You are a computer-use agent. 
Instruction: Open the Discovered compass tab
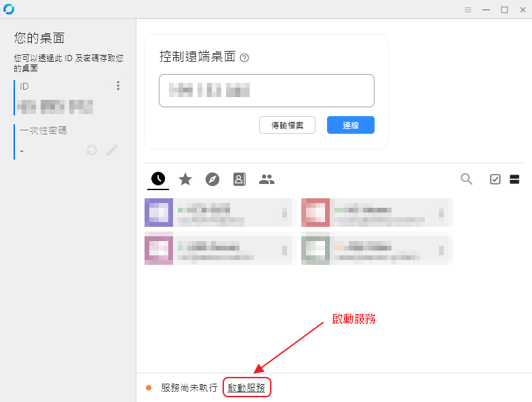pos(212,179)
